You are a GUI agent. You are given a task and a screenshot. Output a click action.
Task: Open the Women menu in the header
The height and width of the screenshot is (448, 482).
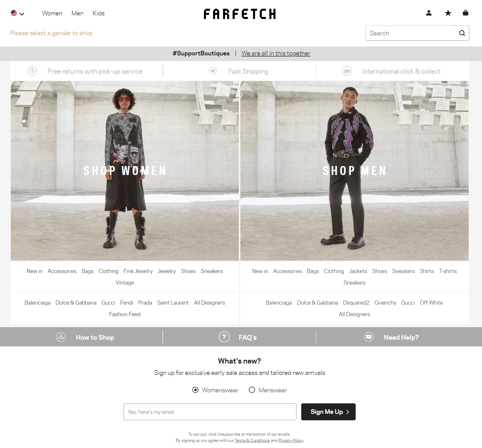pos(52,13)
